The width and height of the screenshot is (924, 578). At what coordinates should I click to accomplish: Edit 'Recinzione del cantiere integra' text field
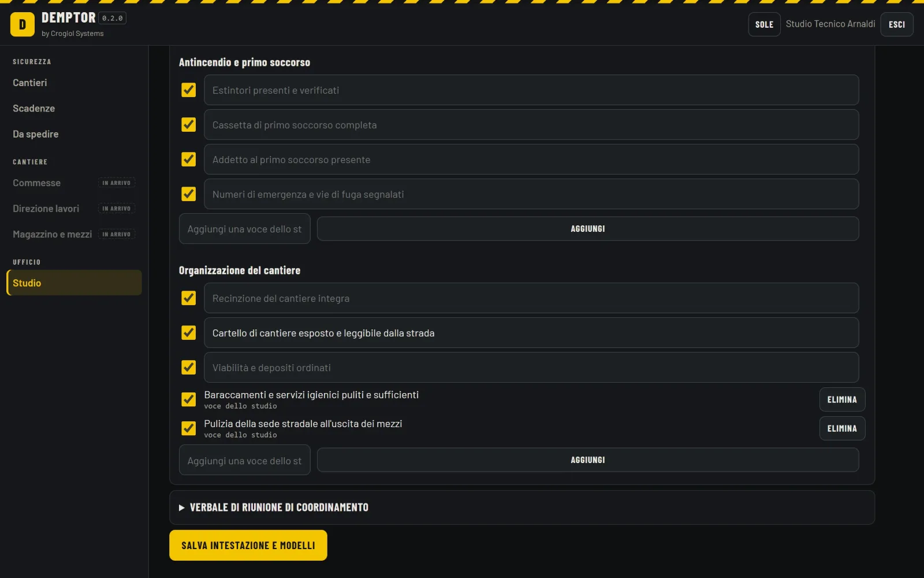(x=531, y=298)
